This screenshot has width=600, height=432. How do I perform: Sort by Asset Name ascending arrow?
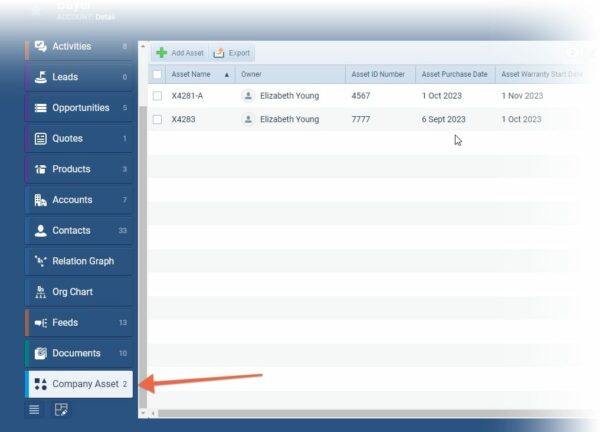[227, 75]
